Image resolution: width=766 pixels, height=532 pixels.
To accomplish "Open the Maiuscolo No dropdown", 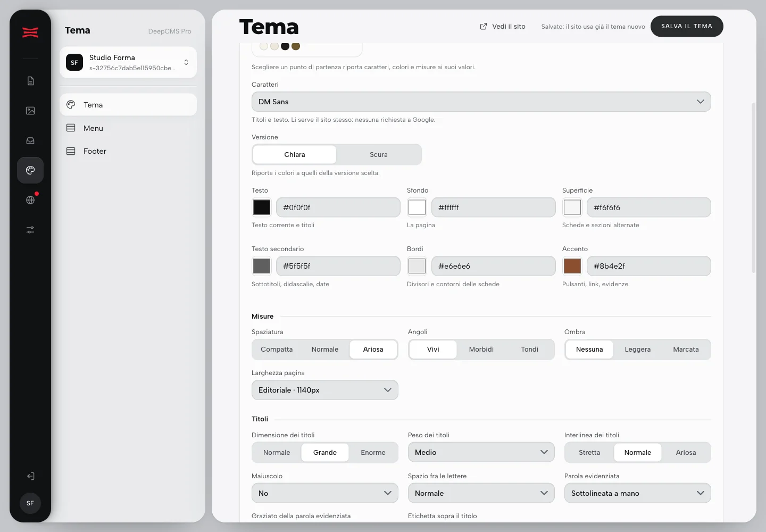I will click(325, 493).
